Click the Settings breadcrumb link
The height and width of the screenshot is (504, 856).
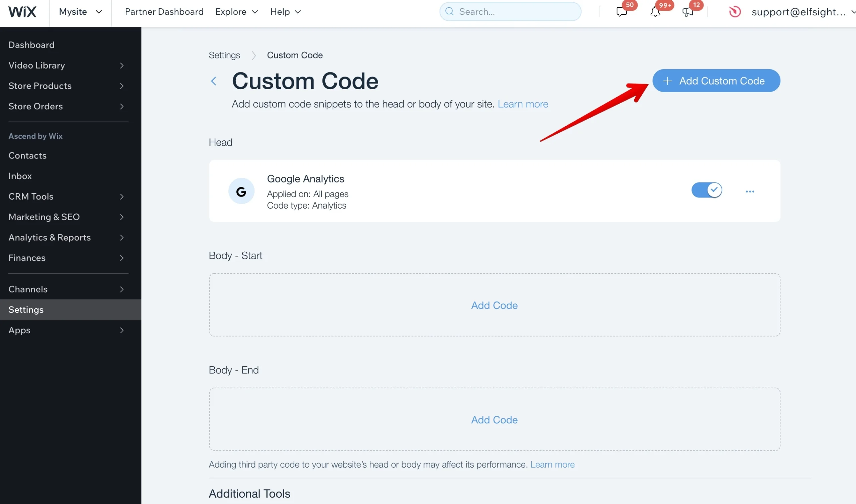[x=224, y=55]
